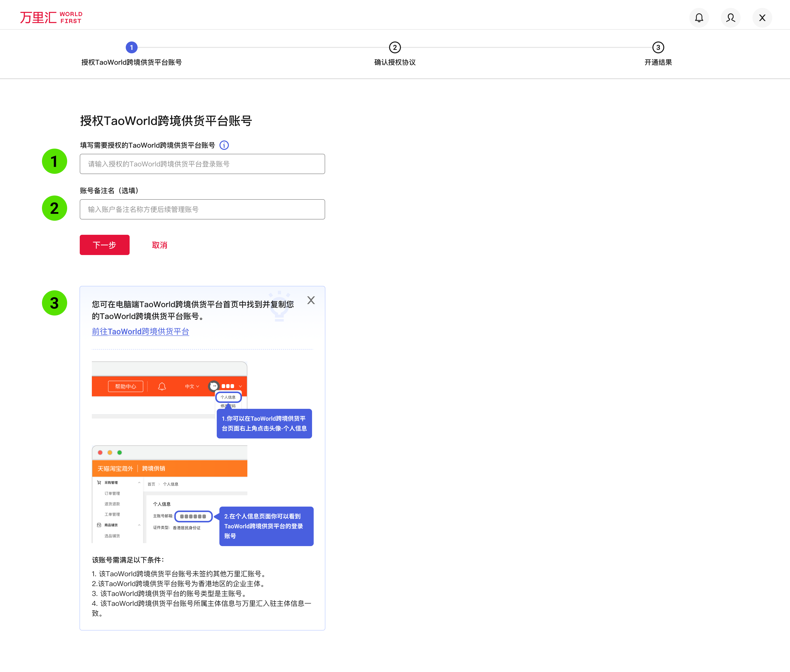The width and height of the screenshot is (790, 672).
Task: Close the TaoWorld tip panel
Action: point(311,300)
